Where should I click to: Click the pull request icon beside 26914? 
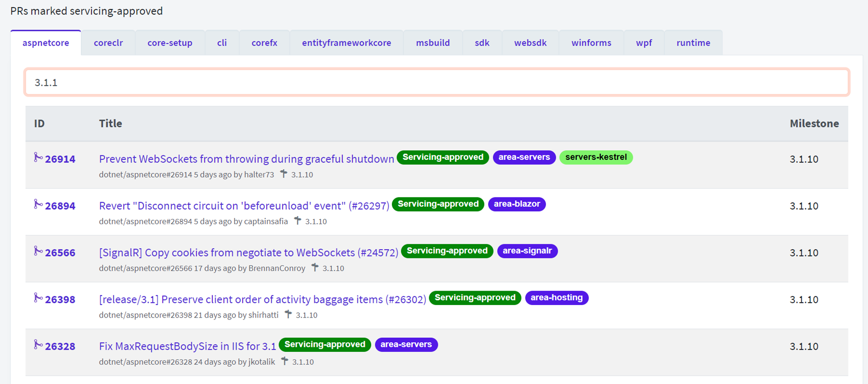pos(38,157)
